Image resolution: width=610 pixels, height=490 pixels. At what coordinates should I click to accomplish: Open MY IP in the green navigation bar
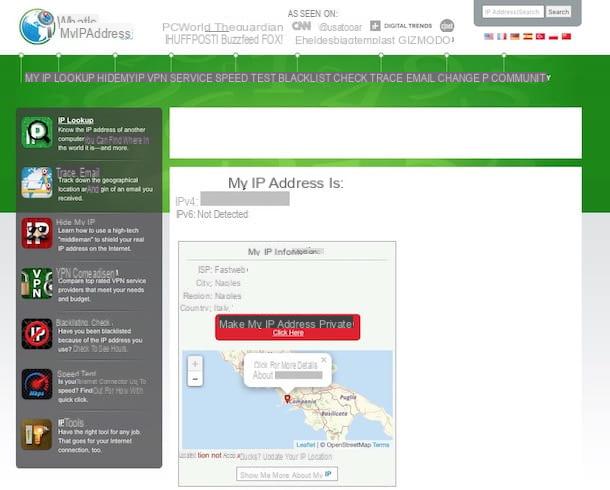tap(38, 78)
